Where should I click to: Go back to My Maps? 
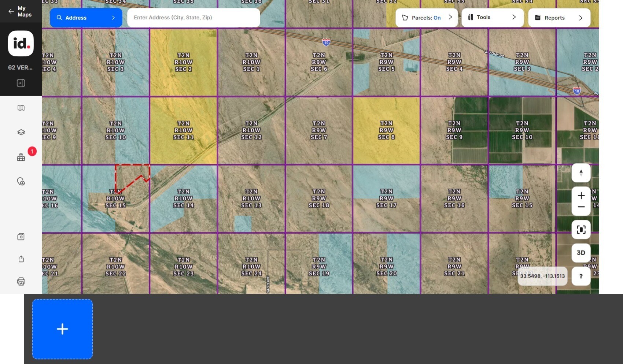point(21,11)
